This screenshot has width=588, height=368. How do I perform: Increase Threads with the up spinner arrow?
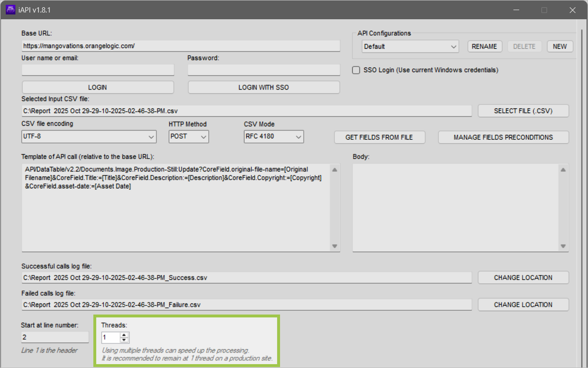124,335
